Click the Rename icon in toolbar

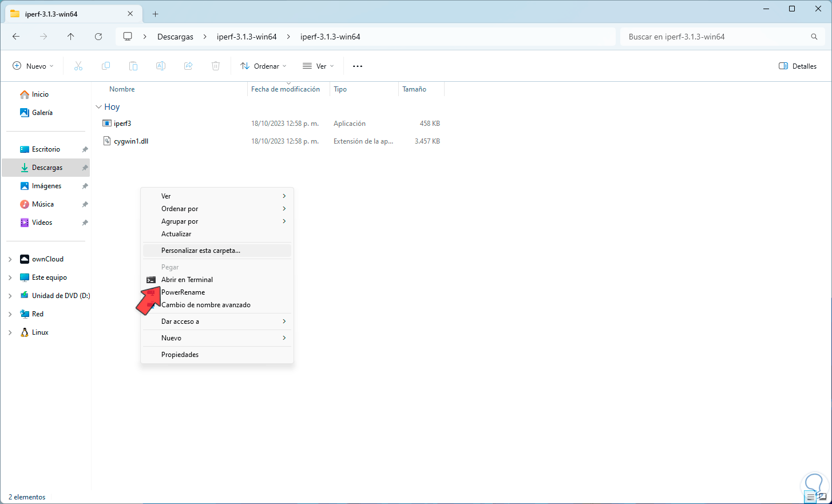click(161, 66)
